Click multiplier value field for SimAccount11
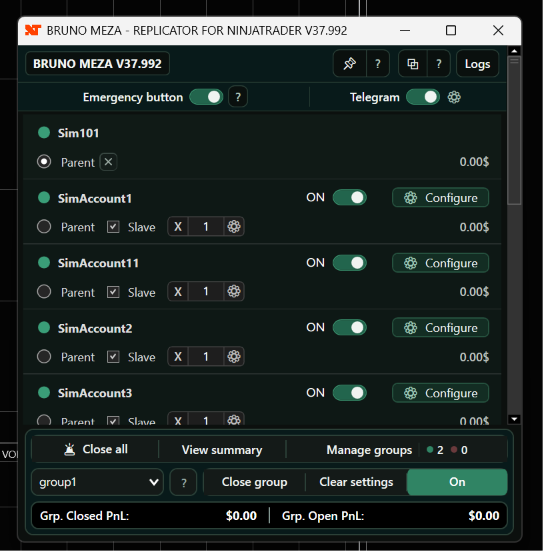543x551 pixels. click(206, 291)
